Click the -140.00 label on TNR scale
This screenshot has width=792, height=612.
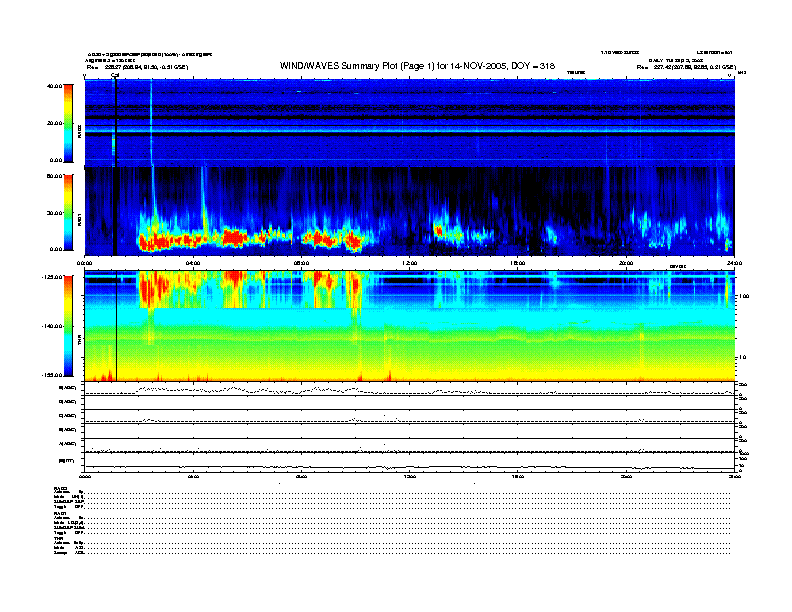point(53,326)
